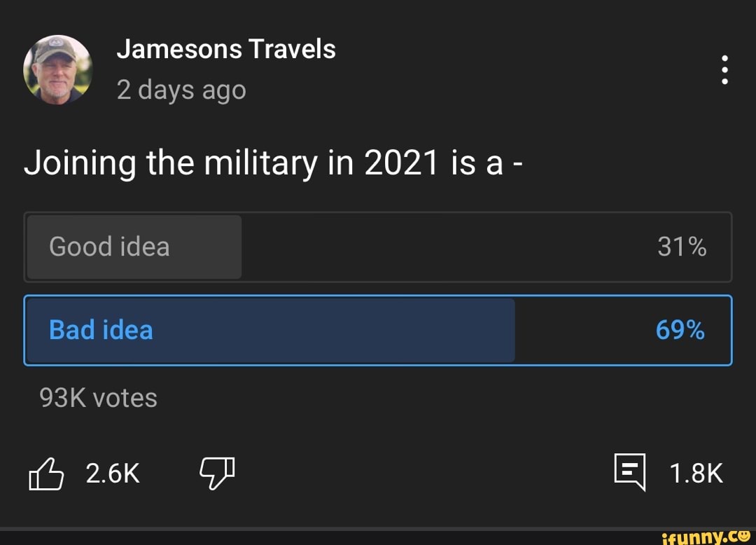Click the '2 days ago' timestamp
The image size is (756, 545).
[x=181, y=90]
